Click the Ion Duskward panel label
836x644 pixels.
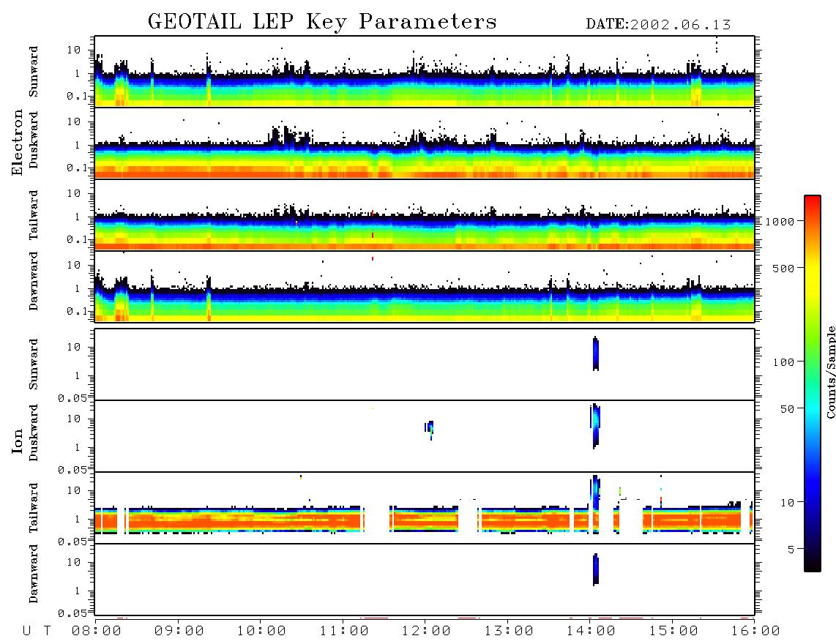[x=34, y=433]
